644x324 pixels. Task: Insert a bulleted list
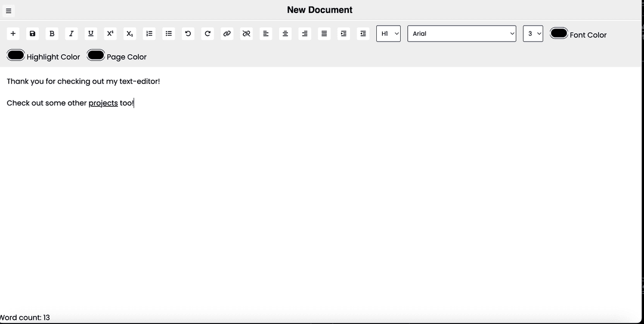pos(169,33)
